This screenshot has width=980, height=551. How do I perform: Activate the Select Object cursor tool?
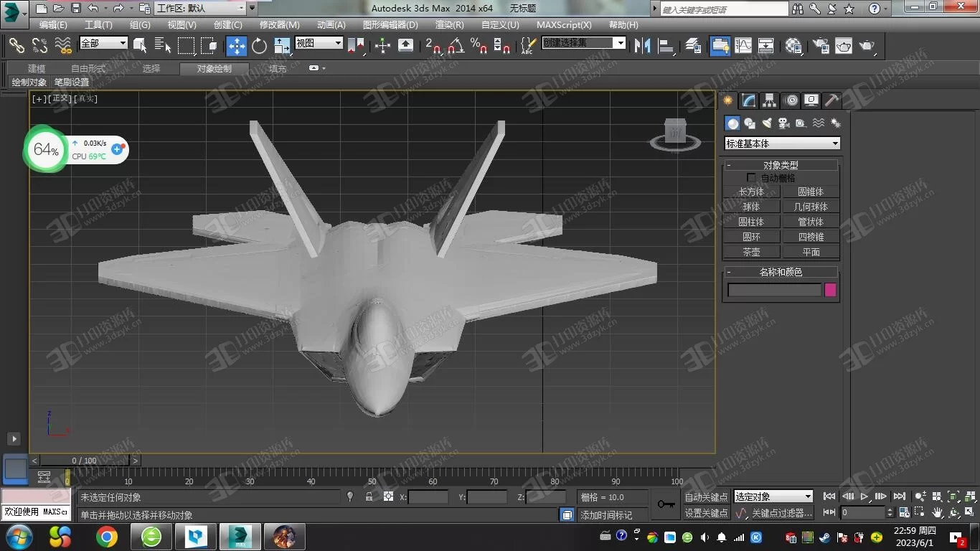click(x=140, y=45)
